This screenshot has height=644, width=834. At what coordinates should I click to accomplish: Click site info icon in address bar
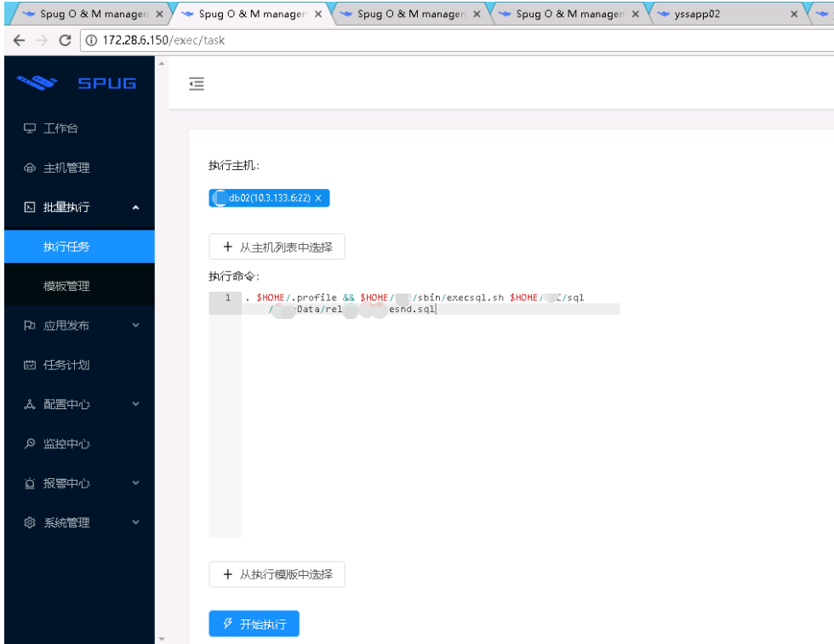point(91,41)
